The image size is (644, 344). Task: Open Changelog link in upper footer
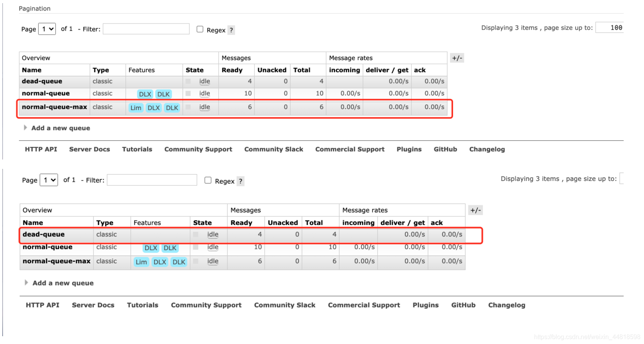pos(487,149)
